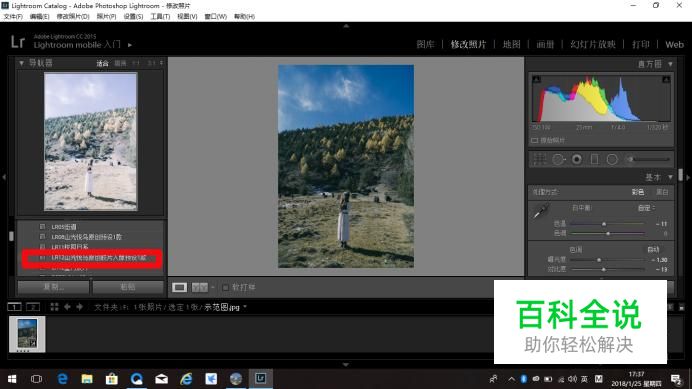692x389 pixels.
Task: Click the Copy button below presets
Action: [53, 287]
